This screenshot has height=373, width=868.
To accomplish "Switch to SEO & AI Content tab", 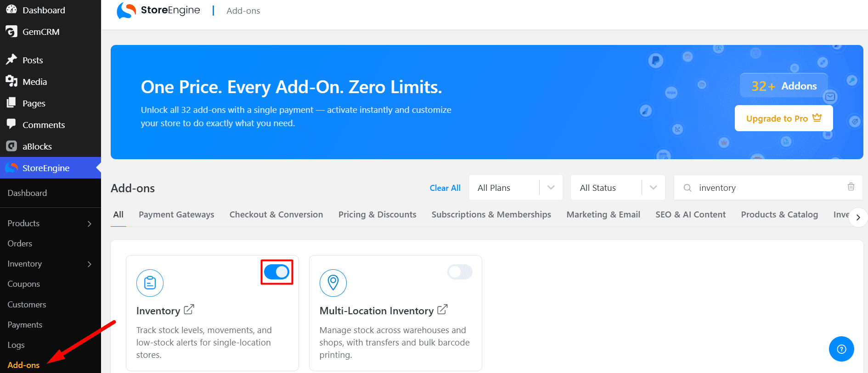I will [691, 214].
